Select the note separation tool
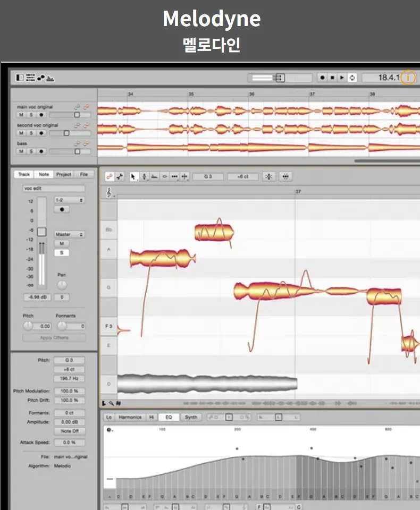The width and height of the screenshot is (420, 510). [184, 176]
